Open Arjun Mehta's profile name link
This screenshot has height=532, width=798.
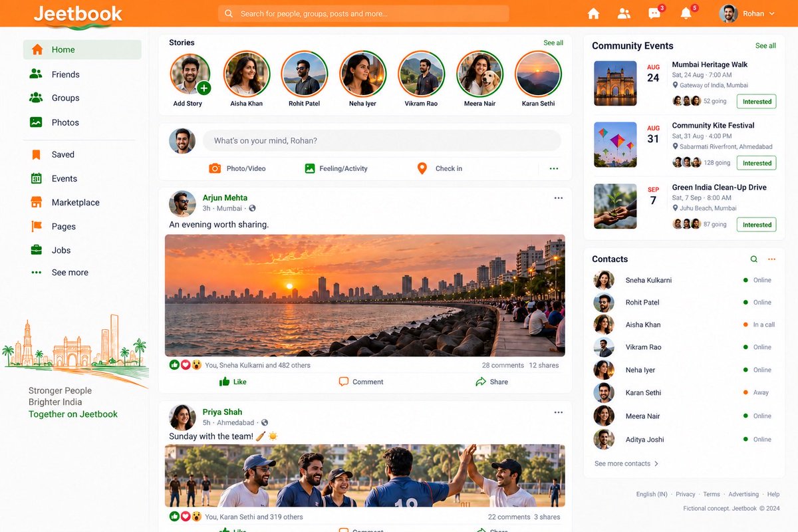[225, 198]
